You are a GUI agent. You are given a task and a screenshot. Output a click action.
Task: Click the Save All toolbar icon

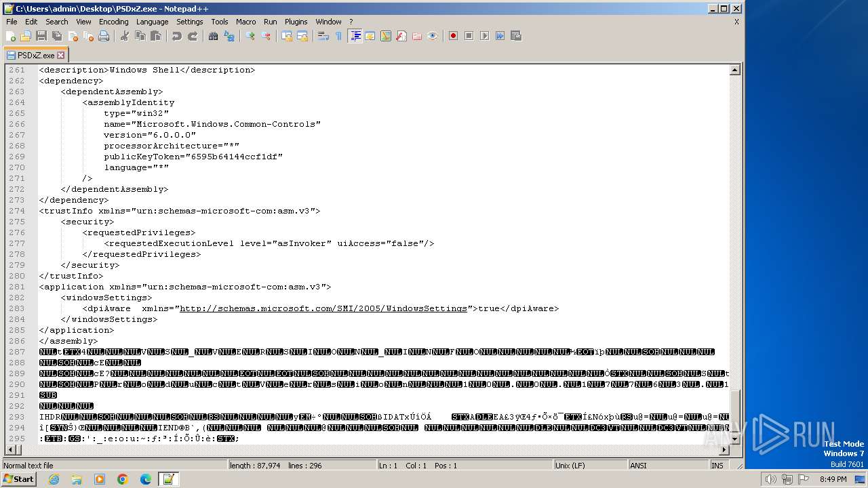pyautogui.click(x=57, y=36)
